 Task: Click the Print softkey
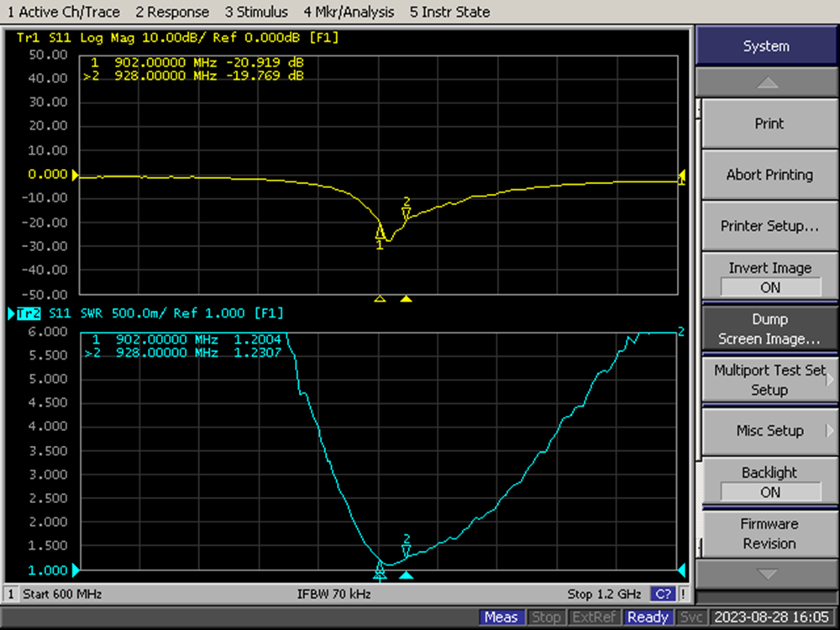click(769, 123)
